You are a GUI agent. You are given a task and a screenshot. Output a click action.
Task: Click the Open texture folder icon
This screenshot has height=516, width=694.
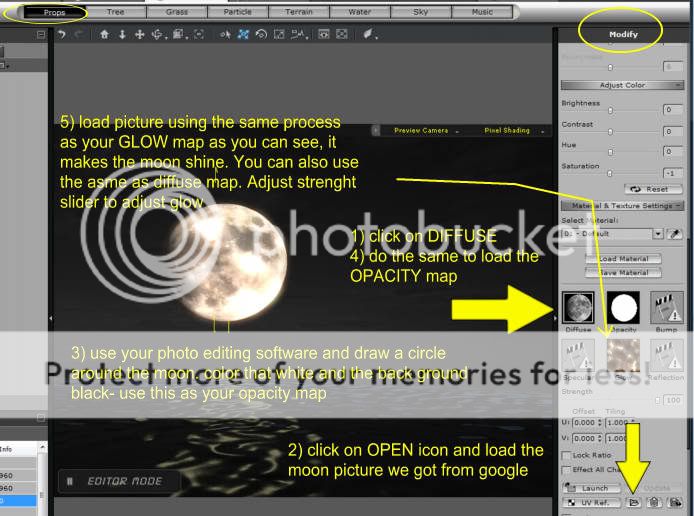(634, 502)
